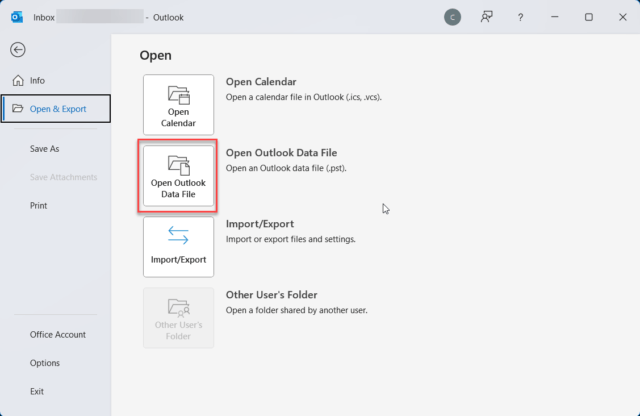Click the Open Outlook Data File tile
Screen dimensions: 640x416
point(178,176)
